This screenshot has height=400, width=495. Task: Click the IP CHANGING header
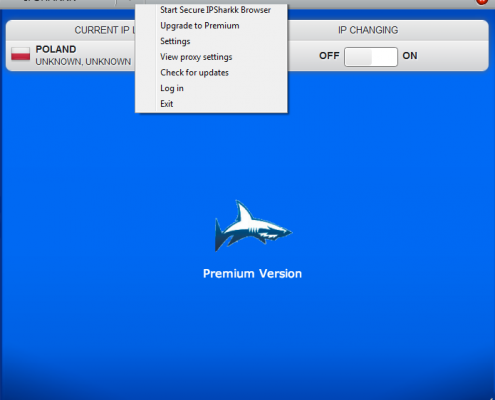[x=368, y=30]
